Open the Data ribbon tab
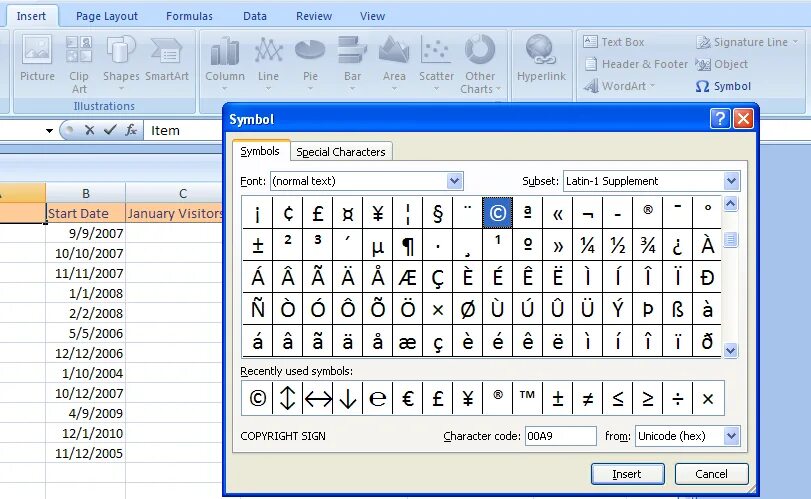The height and width of the screenshot is (499, 811). point(255,16)
